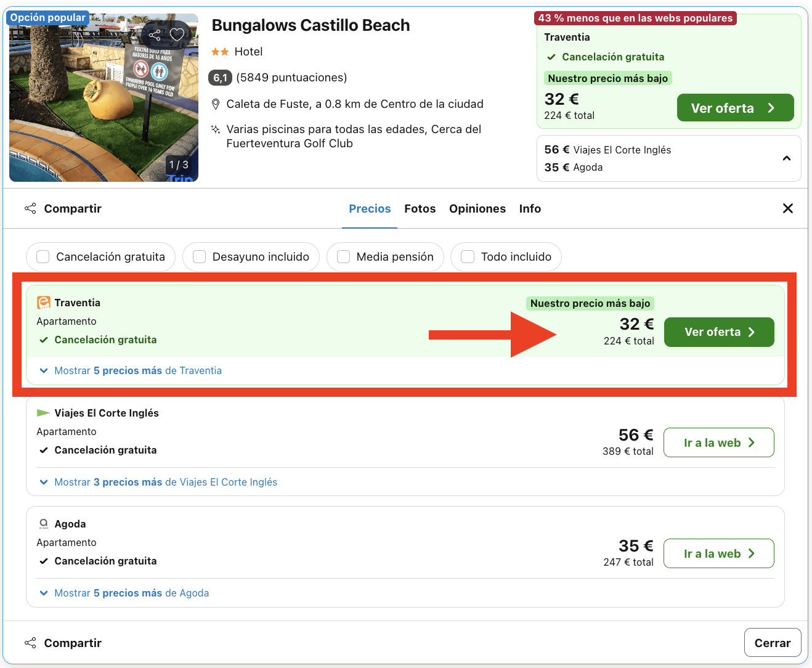Enable the Todo incluido filter
812x668 pixels.
(x=467, y=257)
